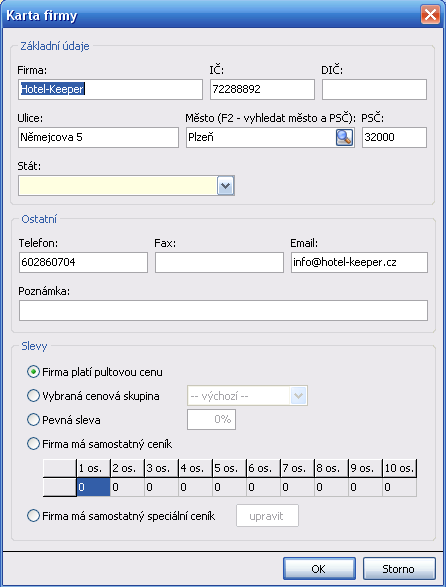Focus the Firma name field
This screenshot has width=446, height=587.
coord(110,89)
